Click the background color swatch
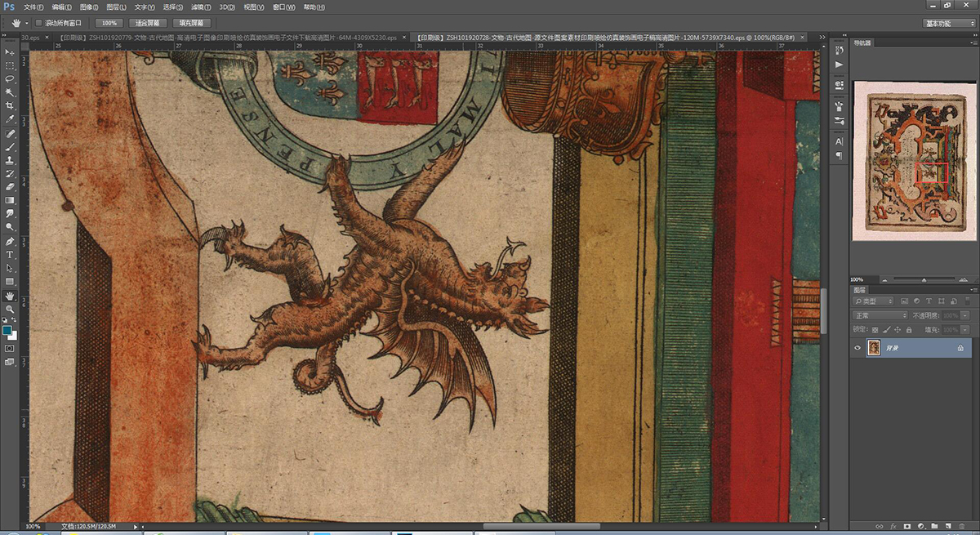Viewport: 980px width, 535px height. [14, 336]
